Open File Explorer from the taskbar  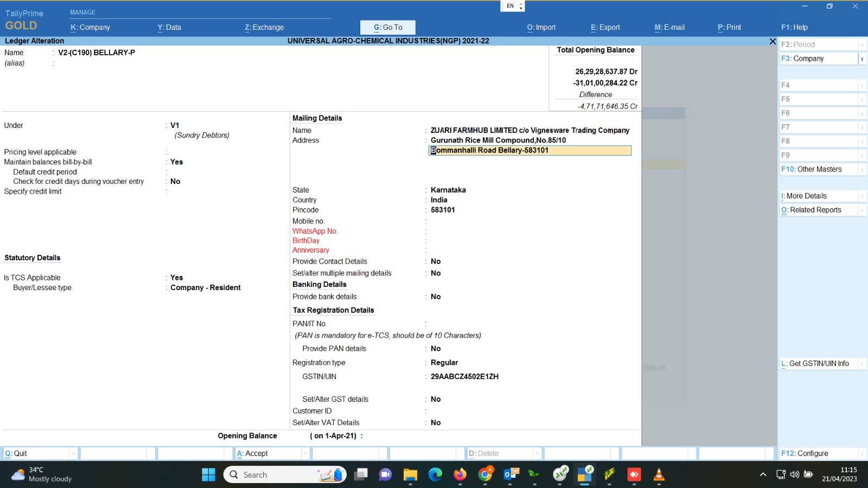410,475
